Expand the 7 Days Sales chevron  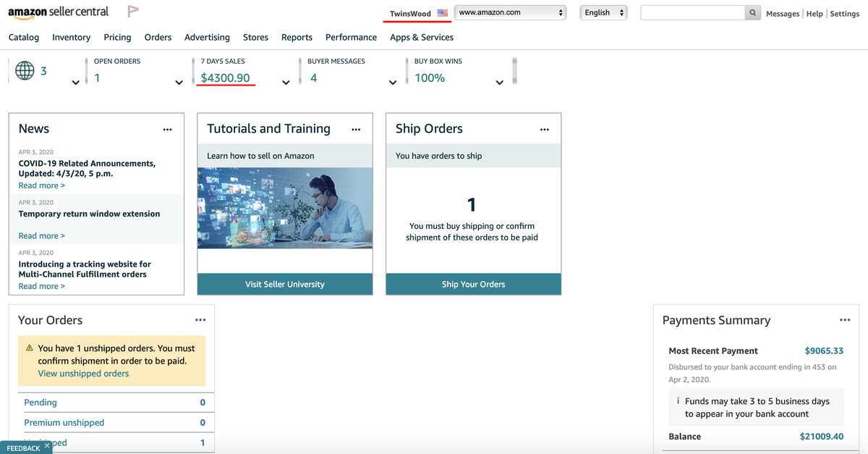(286, 83)
